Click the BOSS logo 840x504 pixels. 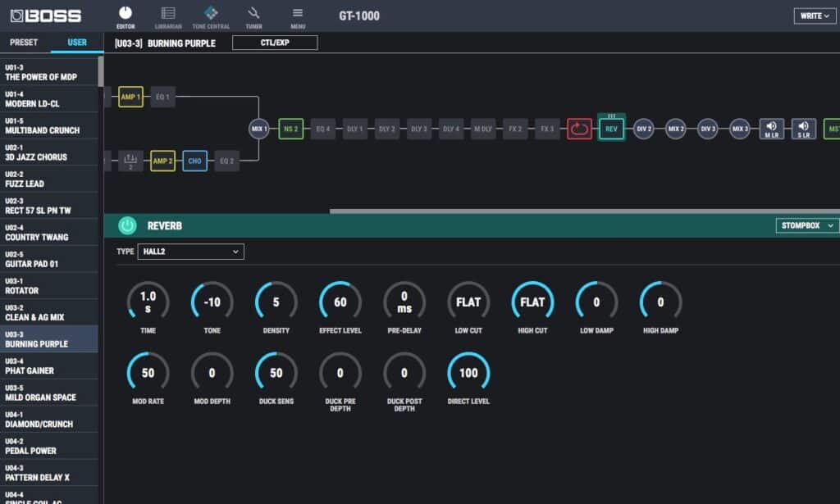46,16
